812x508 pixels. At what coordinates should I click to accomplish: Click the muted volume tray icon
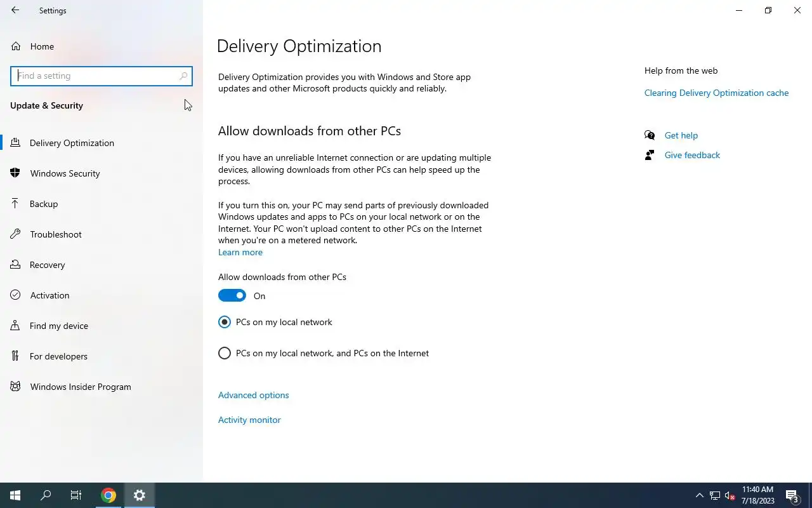coord(730,495)
